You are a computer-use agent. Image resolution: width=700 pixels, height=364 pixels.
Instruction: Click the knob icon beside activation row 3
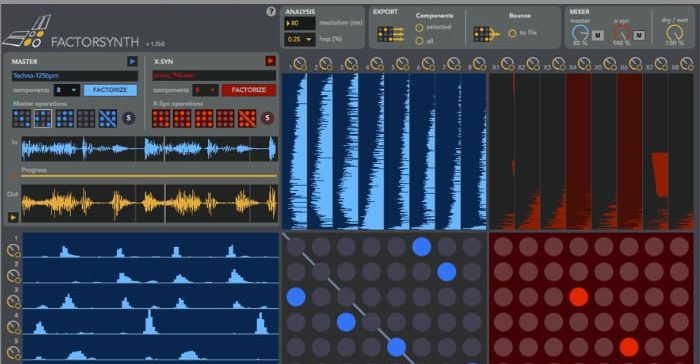pyautogui.click(x=13, y=302)
